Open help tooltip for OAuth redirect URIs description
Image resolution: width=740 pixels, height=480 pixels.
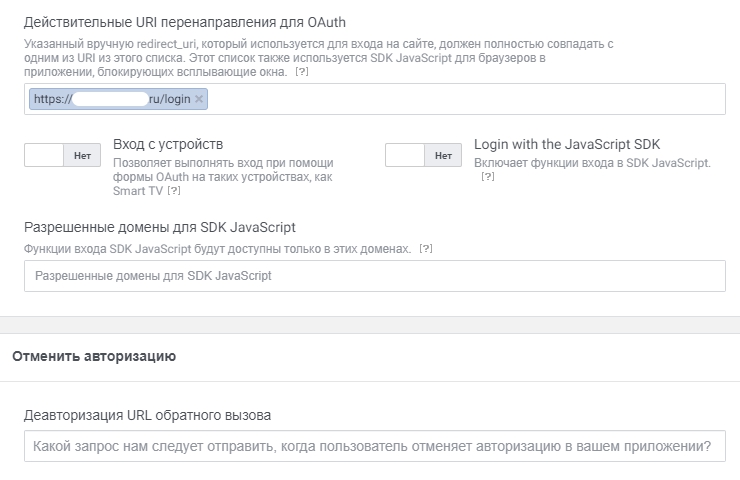click(301, 73)
